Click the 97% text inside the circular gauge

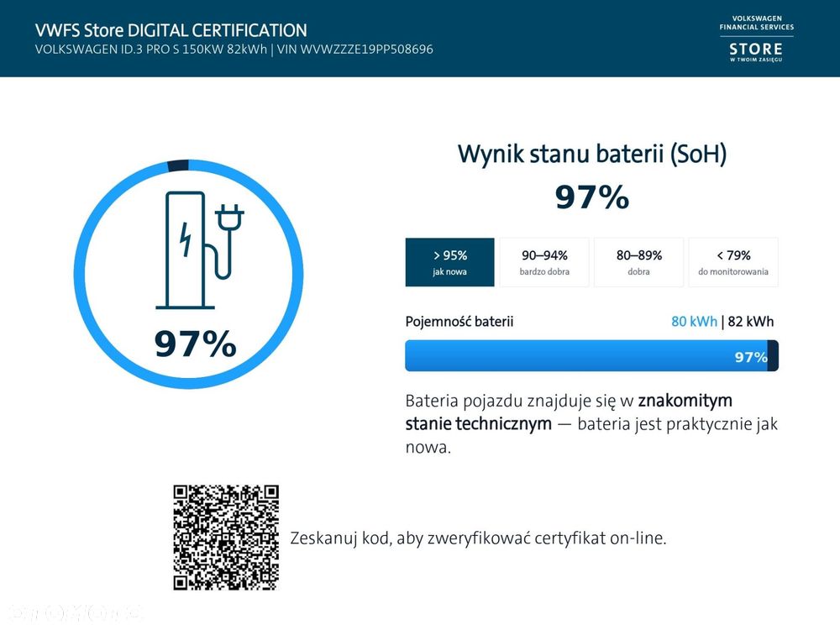pos(195,344)
